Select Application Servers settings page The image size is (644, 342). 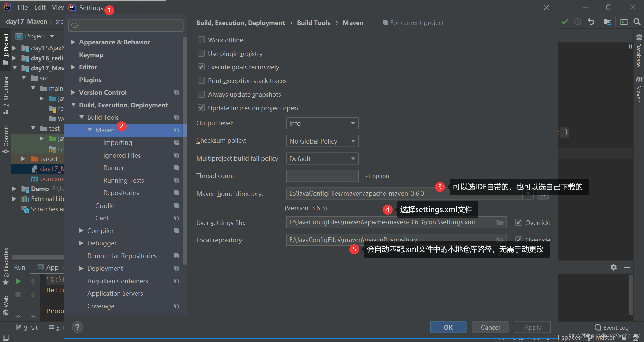click(x=115, y=293)
